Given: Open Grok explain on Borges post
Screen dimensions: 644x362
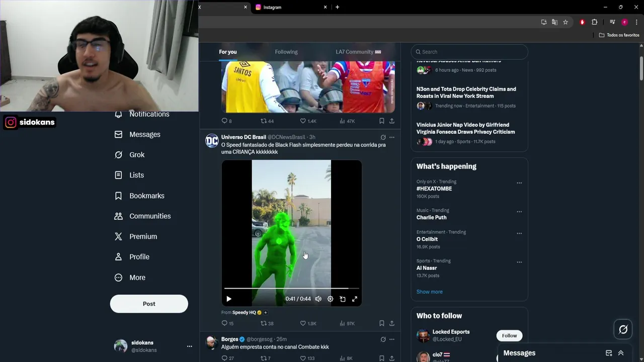Looking at the screenshot, I should [383, 339].
